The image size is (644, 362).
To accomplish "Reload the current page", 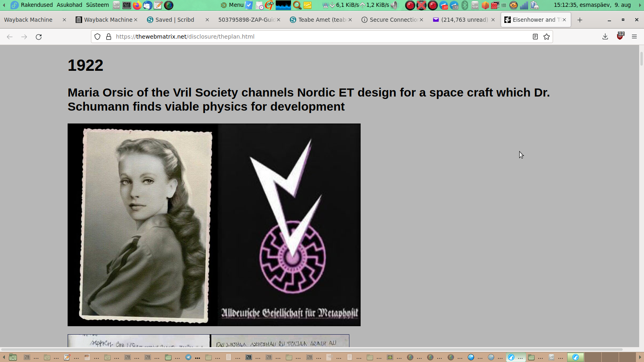I will pos(39,37).
